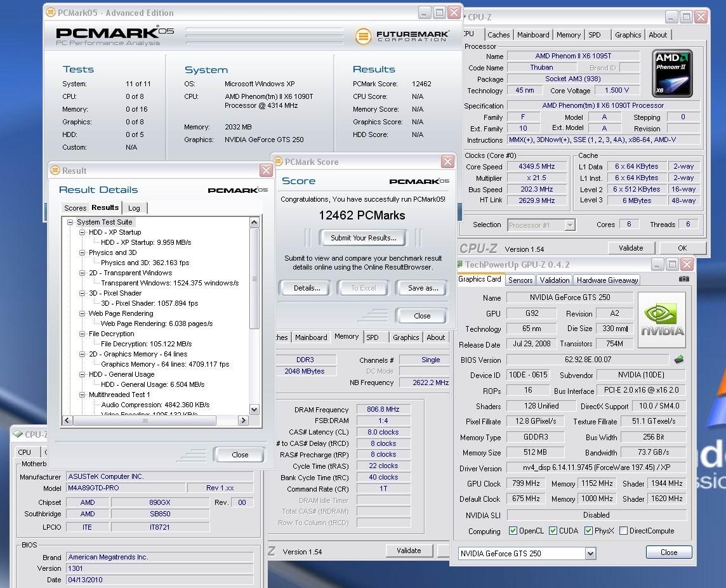Collapse the HDD - General Usage node

(82, 374)
